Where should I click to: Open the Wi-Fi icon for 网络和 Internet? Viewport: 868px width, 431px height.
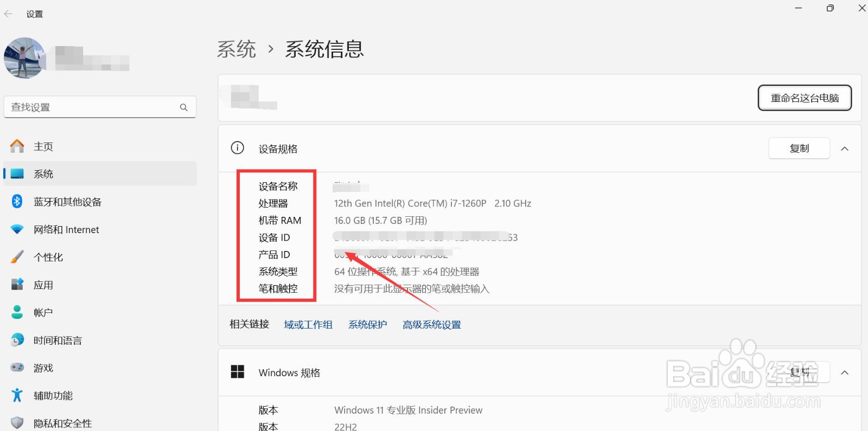[x=17, y=229]
